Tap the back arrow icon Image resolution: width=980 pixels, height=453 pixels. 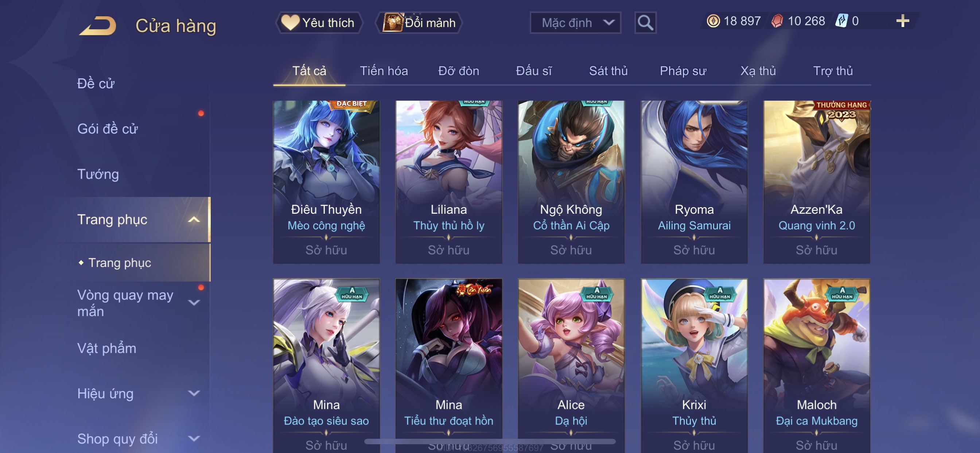(x=97, y=26)
